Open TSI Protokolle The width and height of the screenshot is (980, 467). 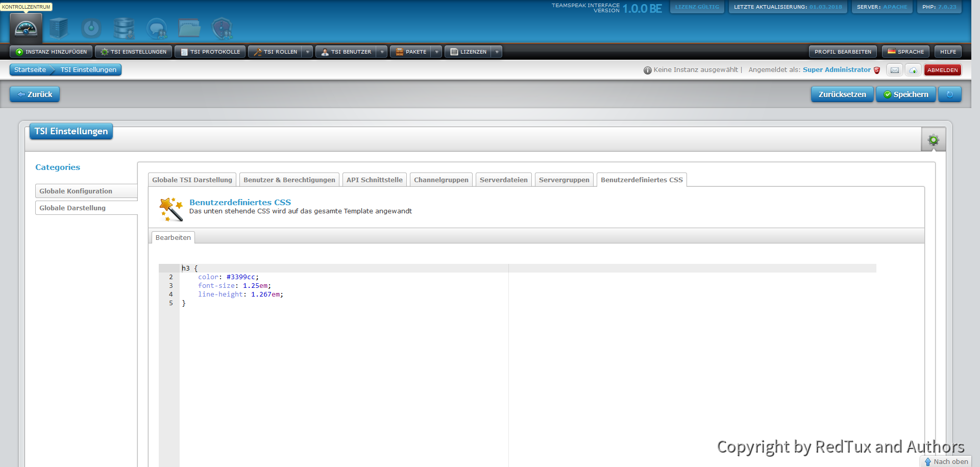click(x=210, y=52)
